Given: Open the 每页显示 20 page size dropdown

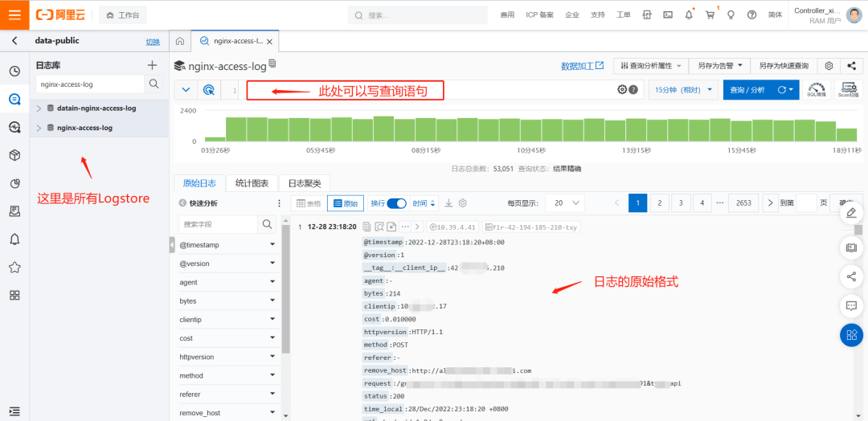Looking at the screenshot, I should (565, 203).
